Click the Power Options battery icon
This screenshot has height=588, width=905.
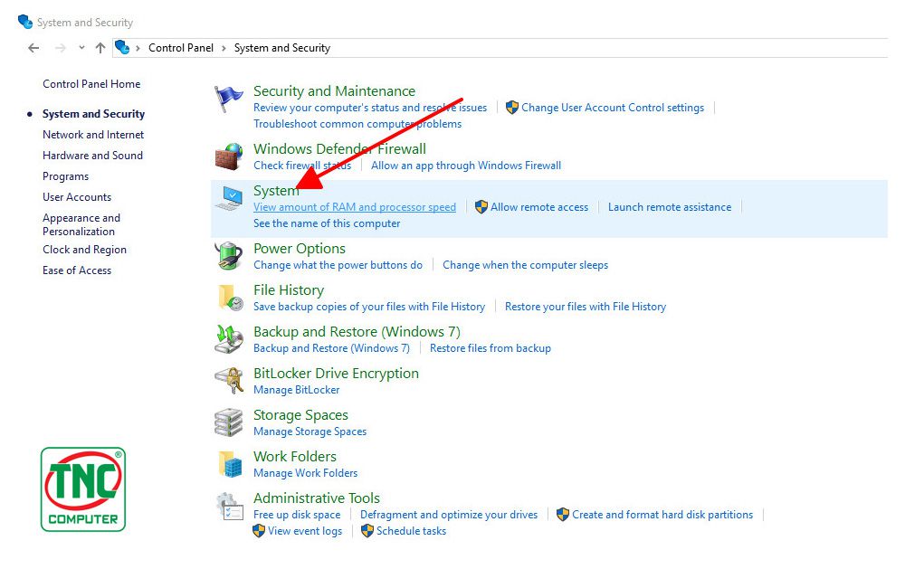[229, 256]
